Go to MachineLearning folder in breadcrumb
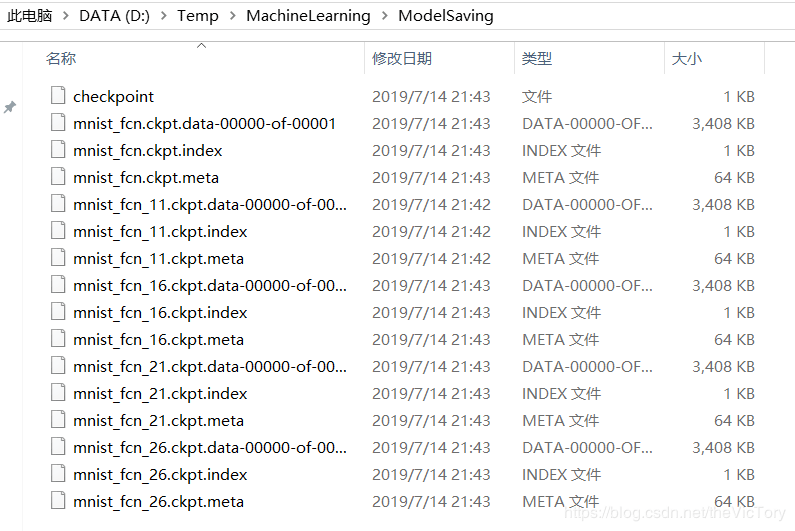 click(x=308, y=16)
